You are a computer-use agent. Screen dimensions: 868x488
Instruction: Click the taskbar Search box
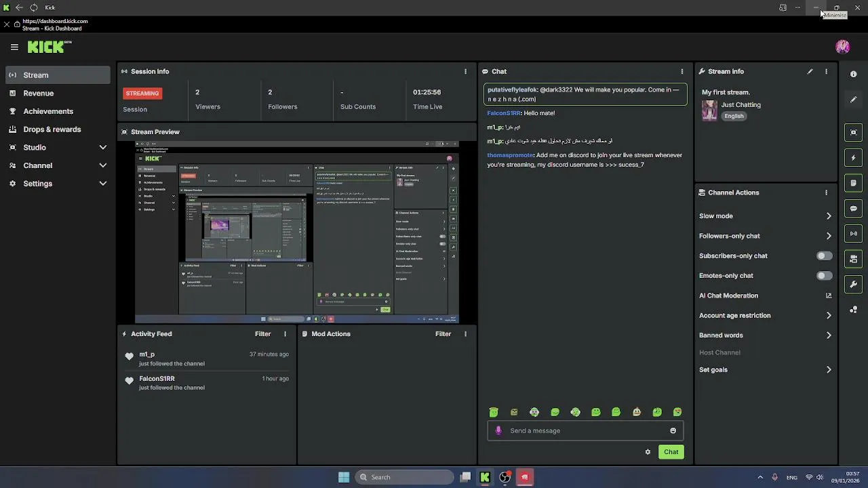pyautogui.click(x=404, y=477)
